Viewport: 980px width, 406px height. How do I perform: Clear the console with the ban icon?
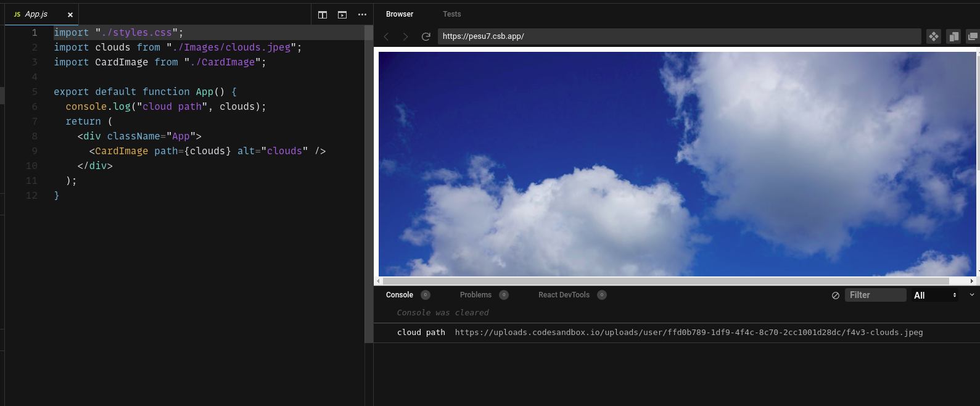pyautogui.click(x=836, y=296)
